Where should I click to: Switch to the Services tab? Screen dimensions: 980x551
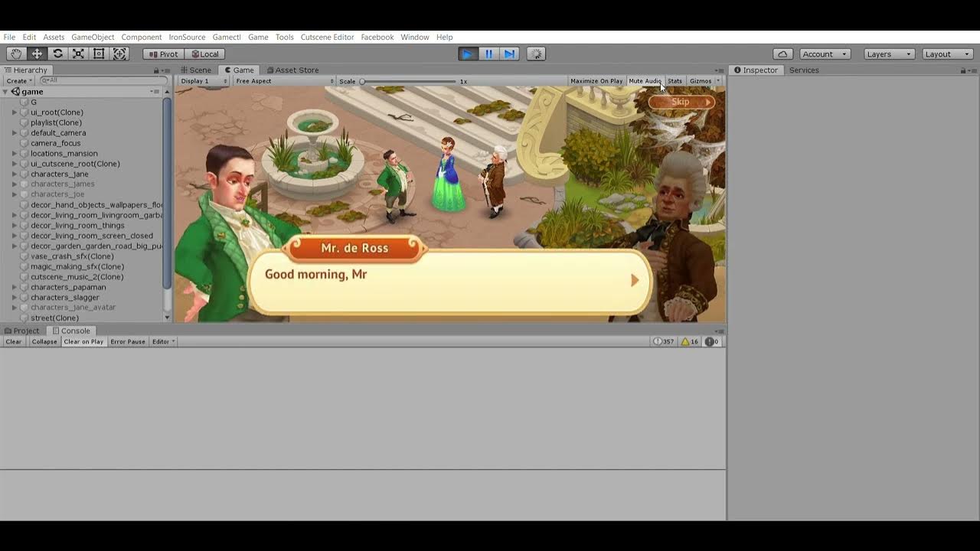coord(804,70)
